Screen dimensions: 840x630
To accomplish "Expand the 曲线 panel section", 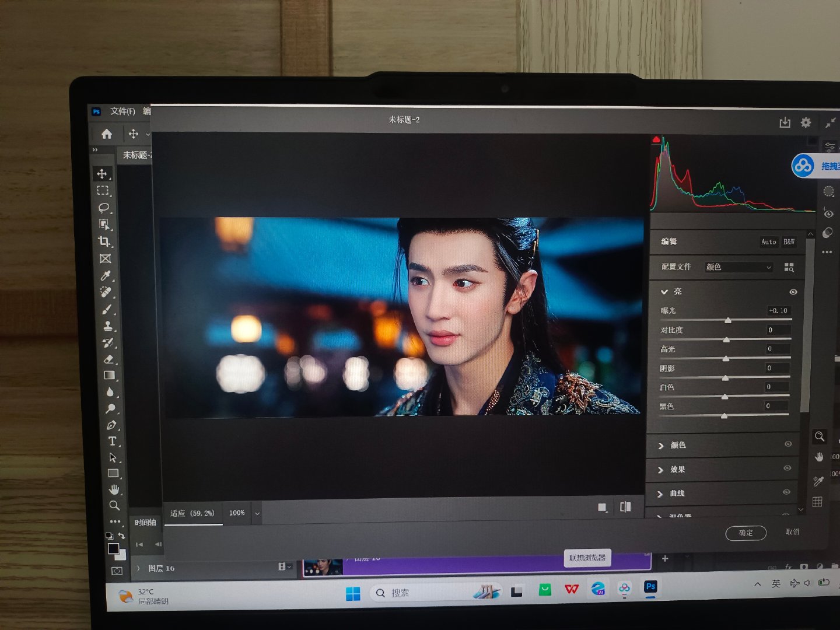I will point(660,494).
